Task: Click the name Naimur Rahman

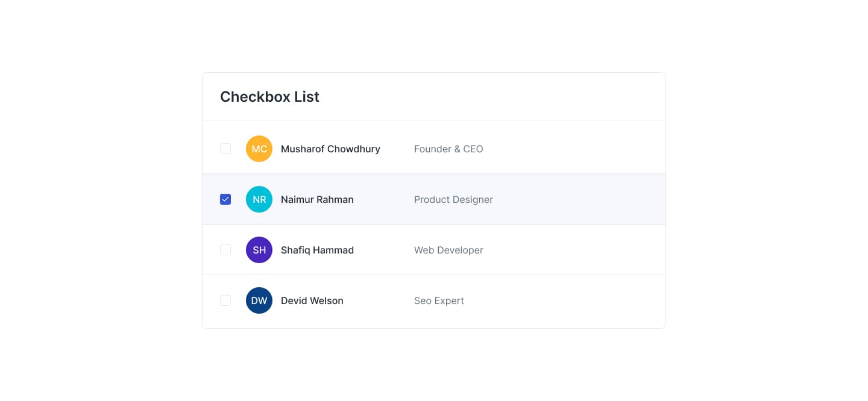Action: (x=317, y=199)
